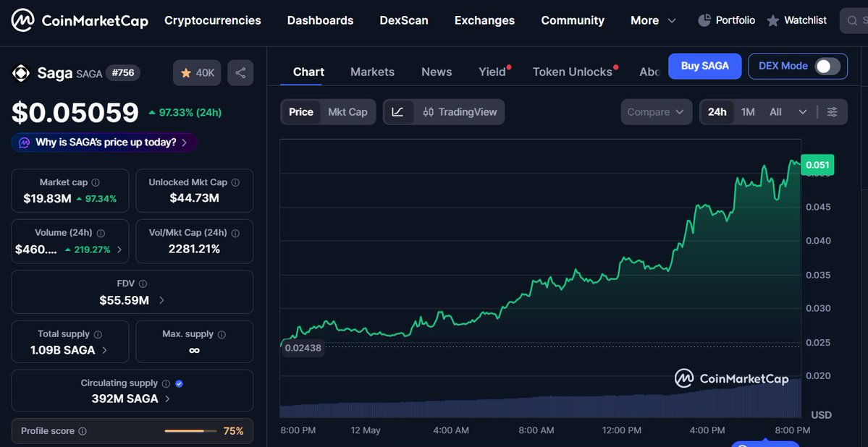Click the Saga coin logo

click(21, 73)
